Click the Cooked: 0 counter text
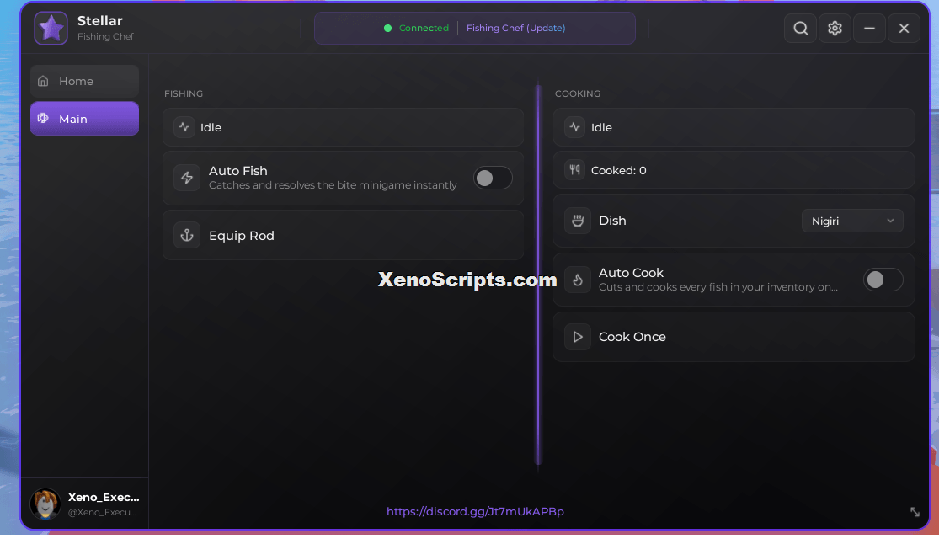Viewport: 939px width, 560px height. click(x=619, y=171)
